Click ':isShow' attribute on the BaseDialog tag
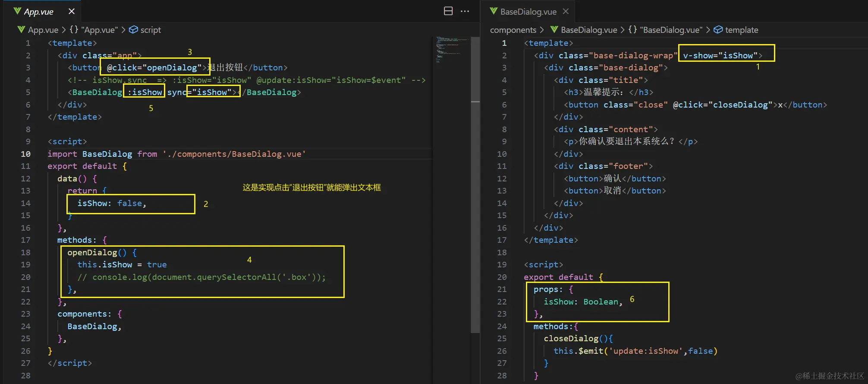Viewport: 868px width, 384px height. tap(145, 92)
